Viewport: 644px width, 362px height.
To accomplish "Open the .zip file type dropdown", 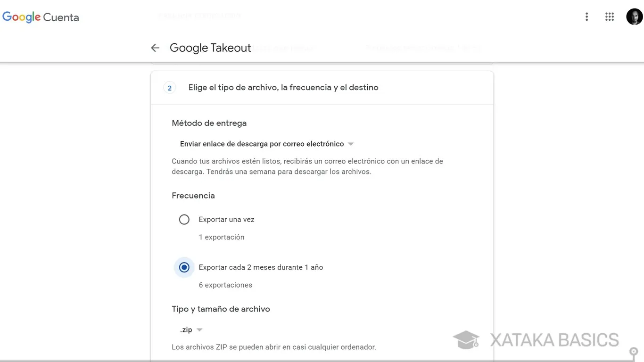I will pos(191,330).
